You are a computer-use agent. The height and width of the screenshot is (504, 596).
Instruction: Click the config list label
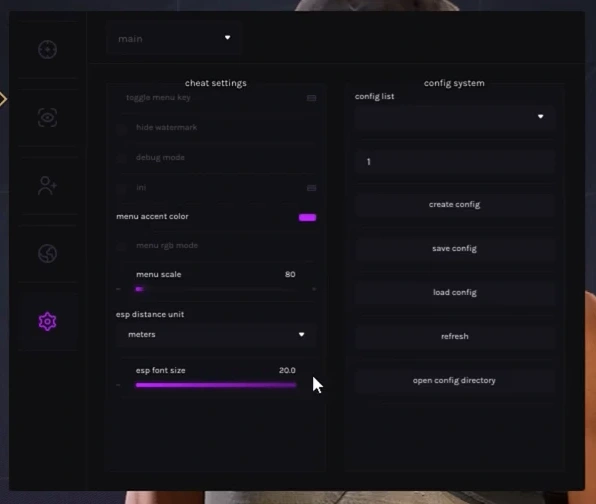pos(374,97)
